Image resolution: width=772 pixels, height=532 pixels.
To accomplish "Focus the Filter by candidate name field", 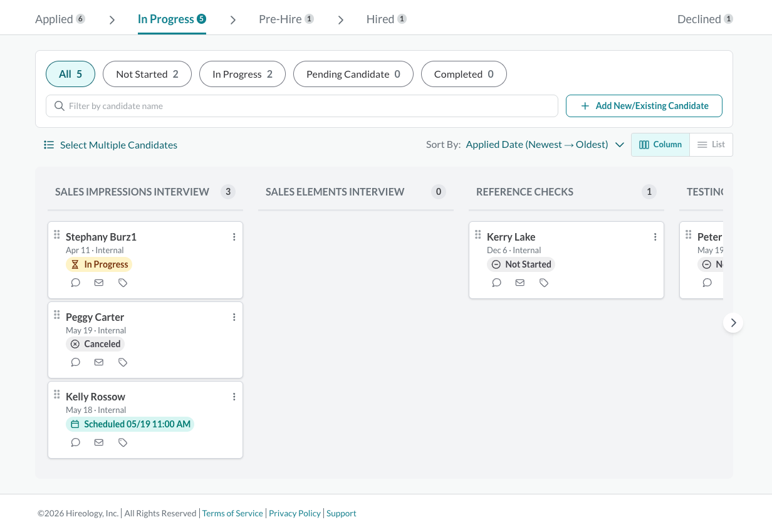I will (302, 106).
